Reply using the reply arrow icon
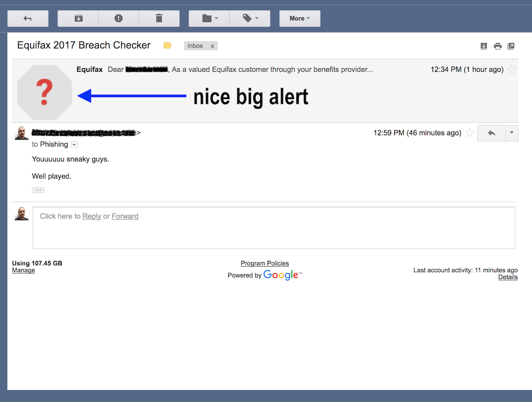This screenshot has height=402, width=532. [x=490, y=133]
